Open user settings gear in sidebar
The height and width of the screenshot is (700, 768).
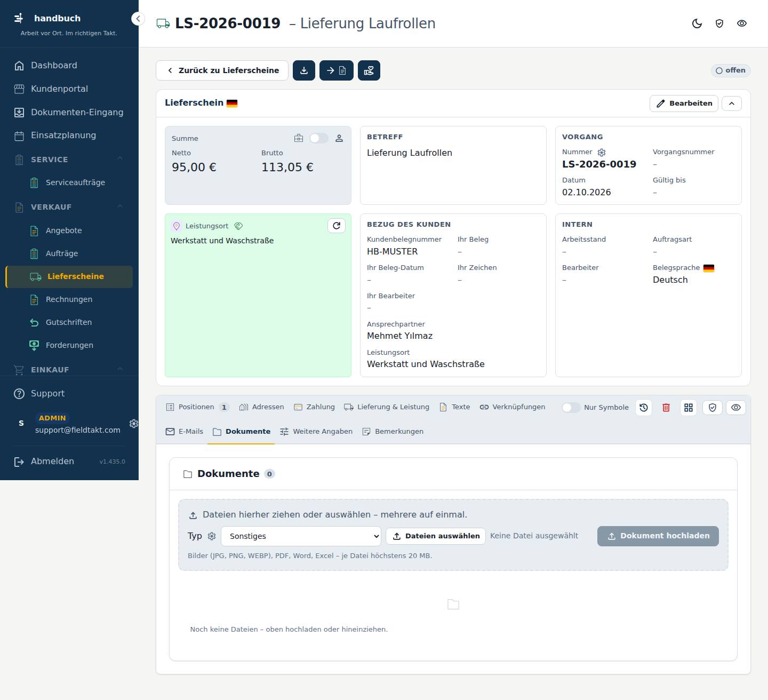tap(134, 423)
